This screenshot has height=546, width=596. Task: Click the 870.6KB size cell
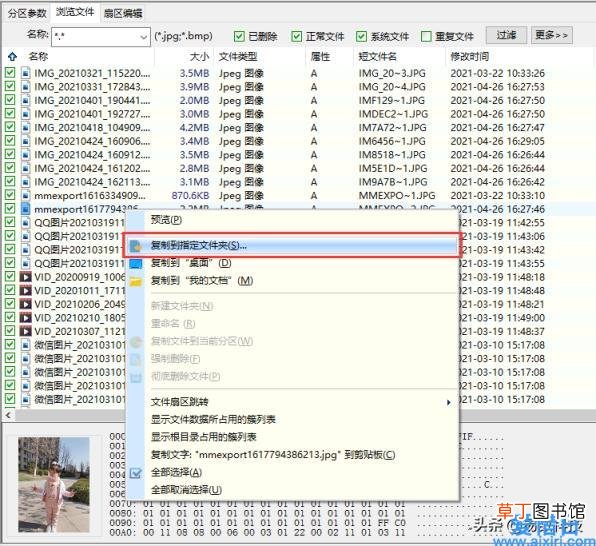click(190, 195)
